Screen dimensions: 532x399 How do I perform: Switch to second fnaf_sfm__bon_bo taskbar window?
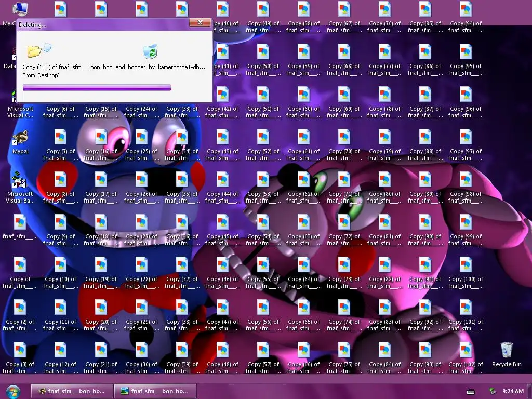point(155,391)
